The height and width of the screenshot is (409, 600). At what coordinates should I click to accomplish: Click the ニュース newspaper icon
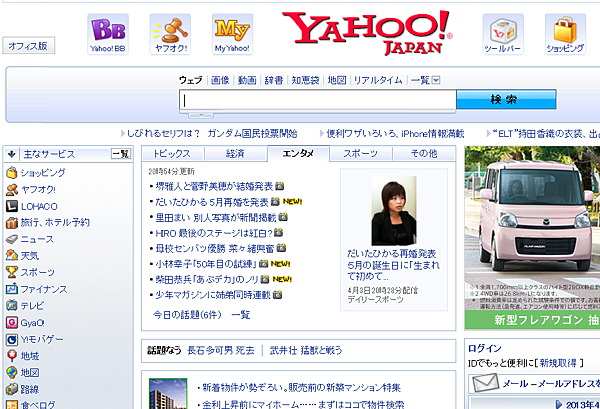click(12, 239)
